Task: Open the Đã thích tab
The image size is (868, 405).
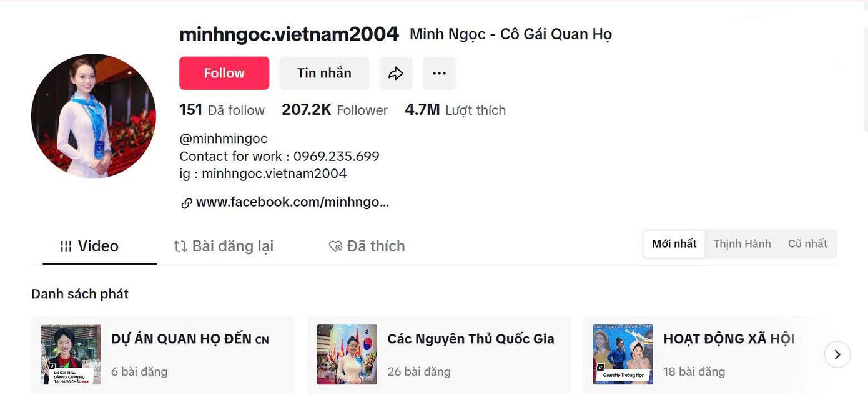Action: pyautogui.click(x=367, y=246)
